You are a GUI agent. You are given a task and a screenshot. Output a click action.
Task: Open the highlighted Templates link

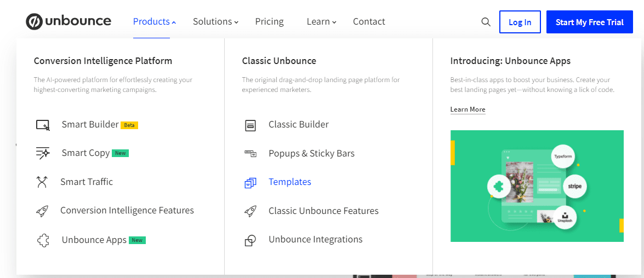290,182
